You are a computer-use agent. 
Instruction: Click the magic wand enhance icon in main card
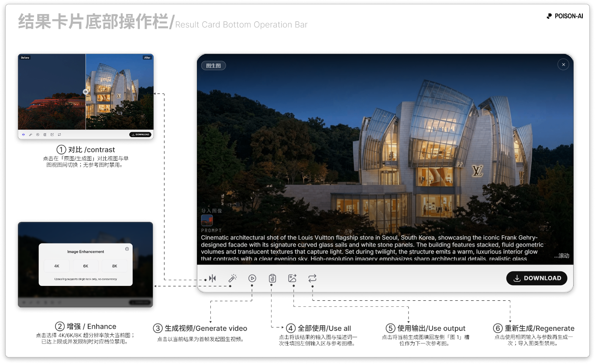click(x=233, y=278)
